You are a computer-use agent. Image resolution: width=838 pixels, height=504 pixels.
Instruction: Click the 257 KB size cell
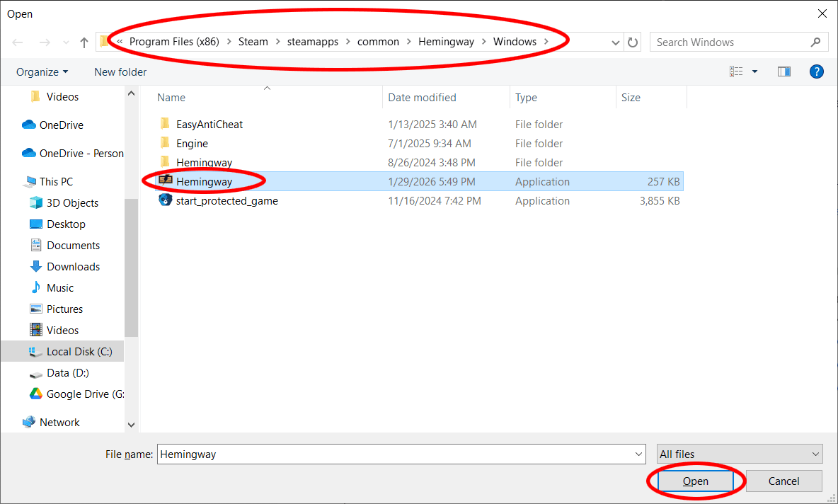(x=663, y=182)
